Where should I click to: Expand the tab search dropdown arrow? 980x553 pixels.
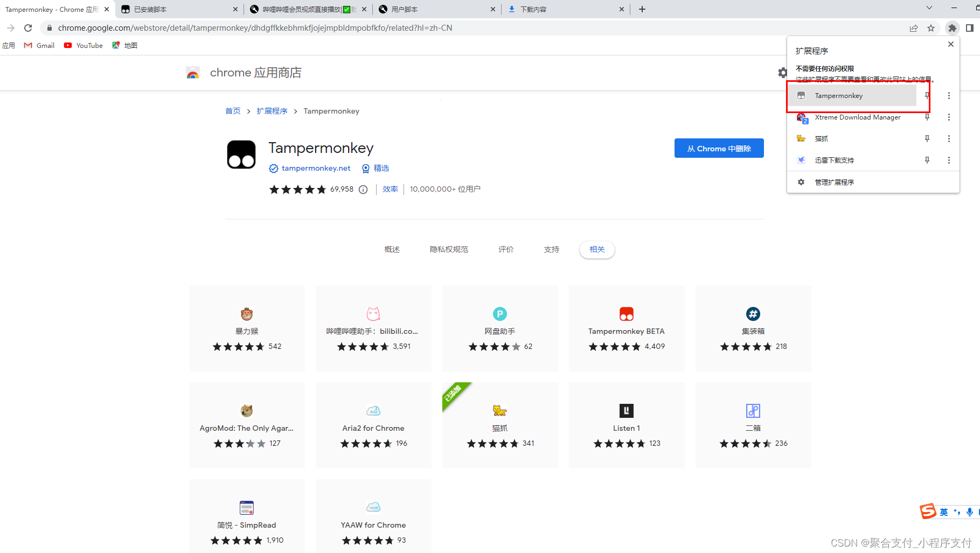pos(929,8)
